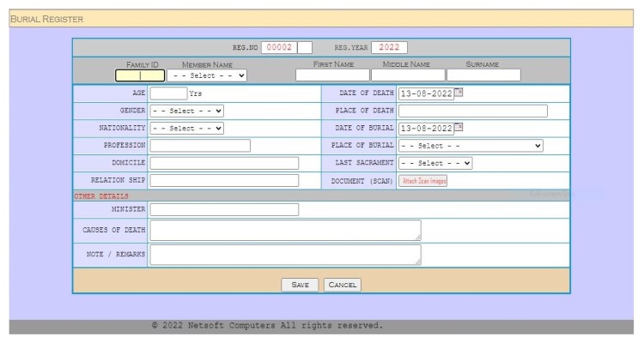
Task: Click into the First Name field
Action: (332, 75)
